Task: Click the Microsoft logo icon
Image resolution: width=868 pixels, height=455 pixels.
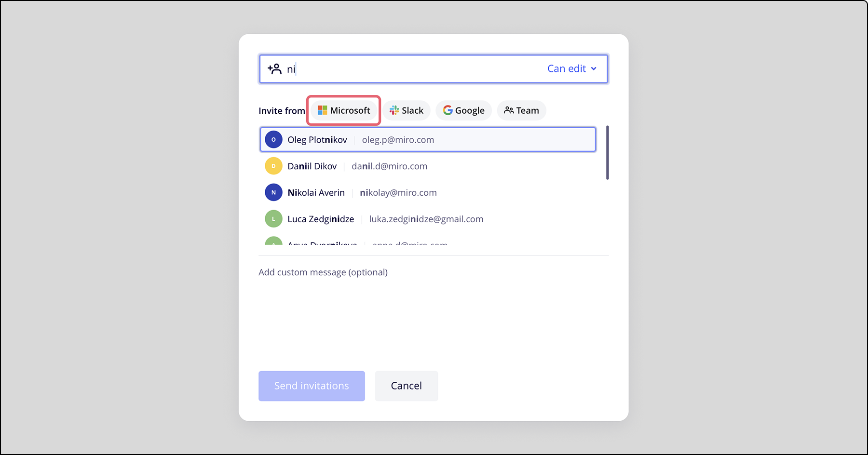Action: tap(322, 110)
